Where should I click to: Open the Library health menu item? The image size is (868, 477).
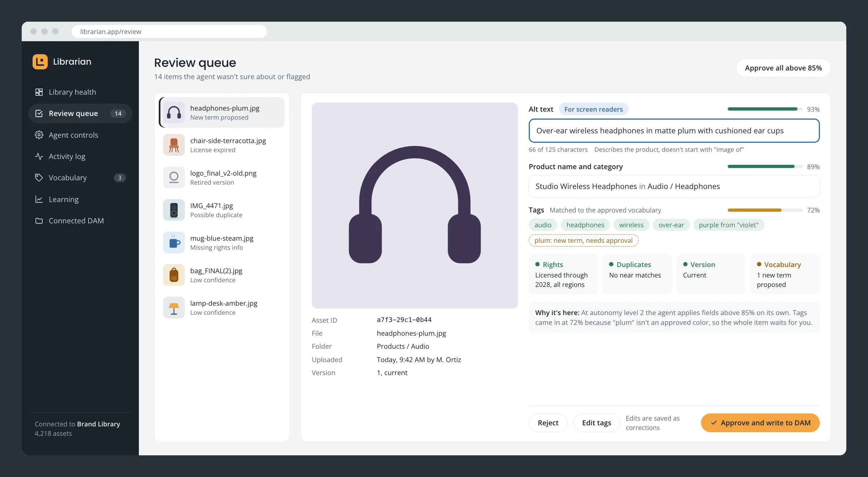(x=80, y=92)
